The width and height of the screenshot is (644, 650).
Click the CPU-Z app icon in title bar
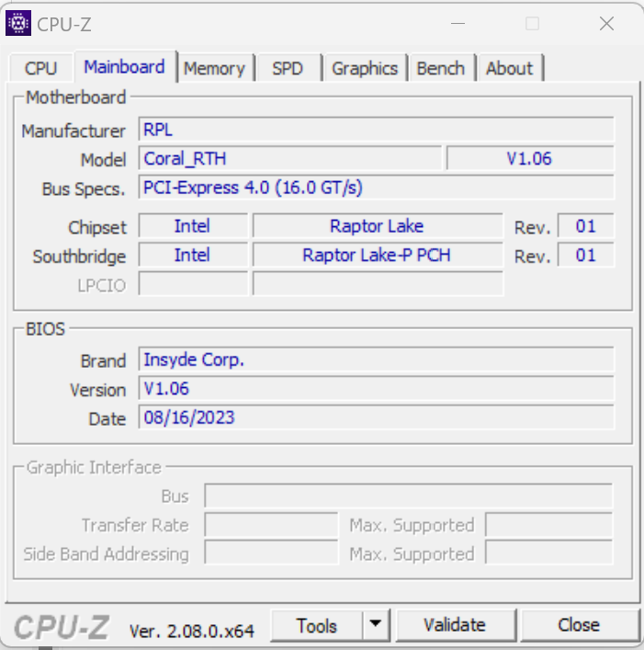click(18, 24)
